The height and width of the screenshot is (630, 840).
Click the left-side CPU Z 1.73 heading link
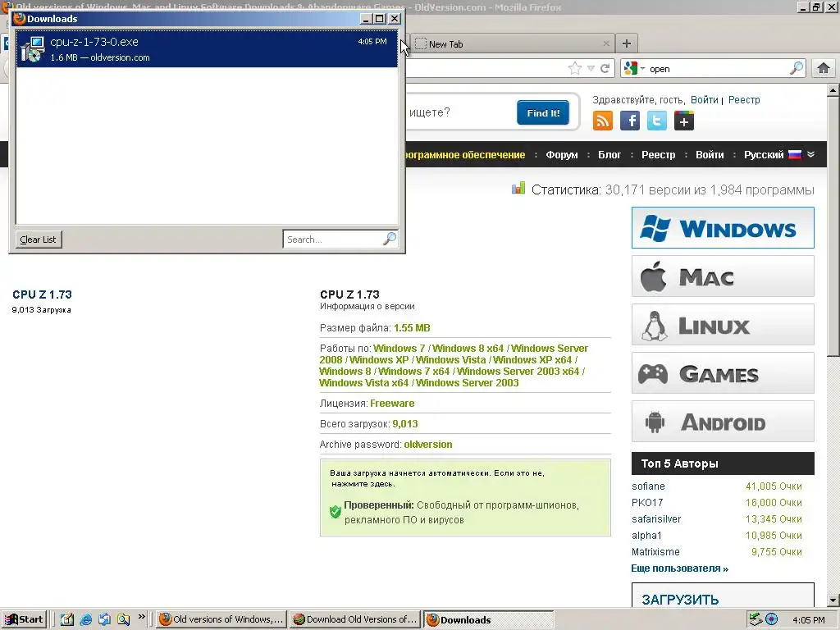coord(42,294)
